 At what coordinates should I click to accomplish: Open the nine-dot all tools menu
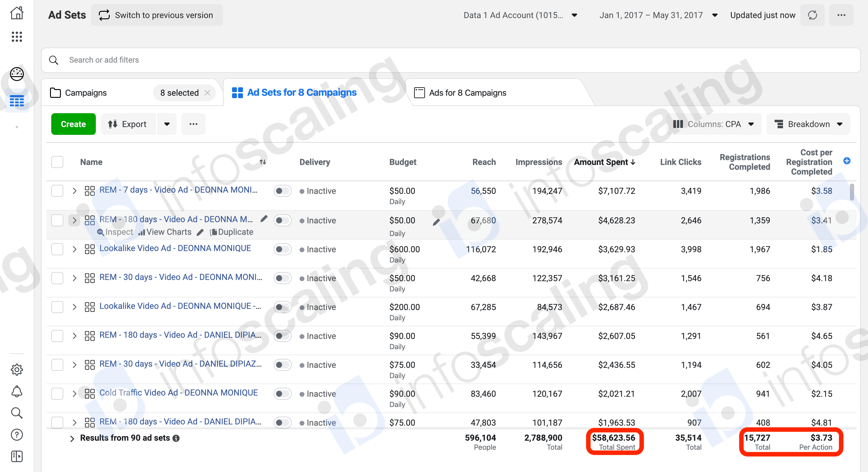17,36
